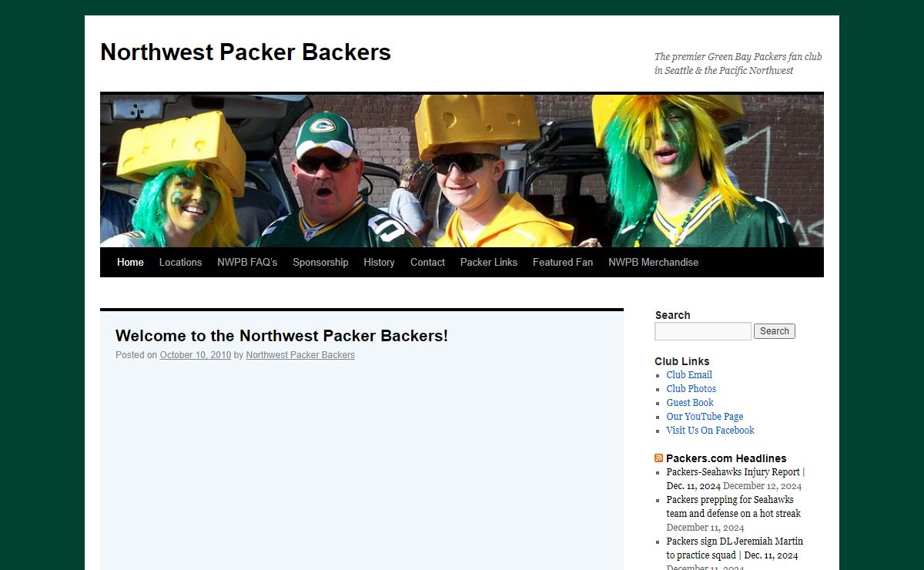This screenshot has width=924, height=570.
Task: Open the Club Photos link
Action: point(691,389)
